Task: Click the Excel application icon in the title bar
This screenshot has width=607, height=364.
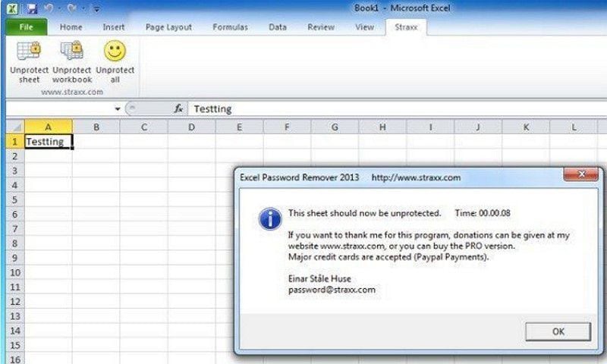Action: pyautogui.click(x=12, y=8)
